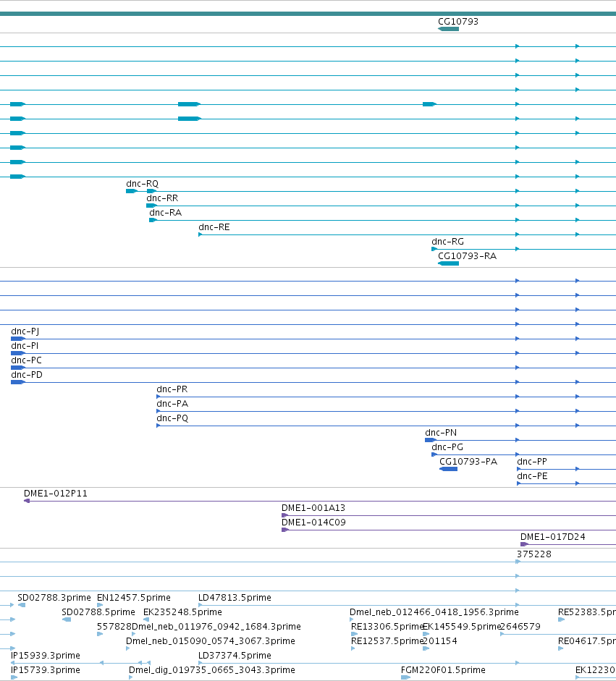
Task: Select EST FGM220F01.5prime
Action: (x=443, y=669)
